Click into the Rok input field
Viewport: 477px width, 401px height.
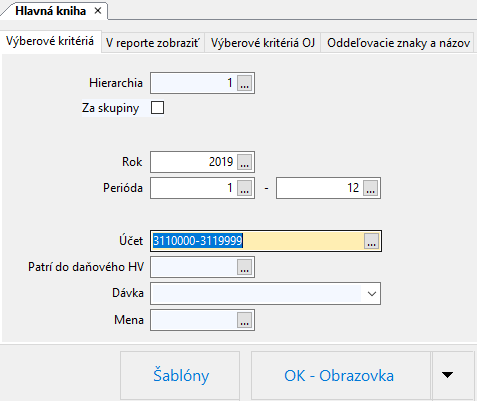194,162
